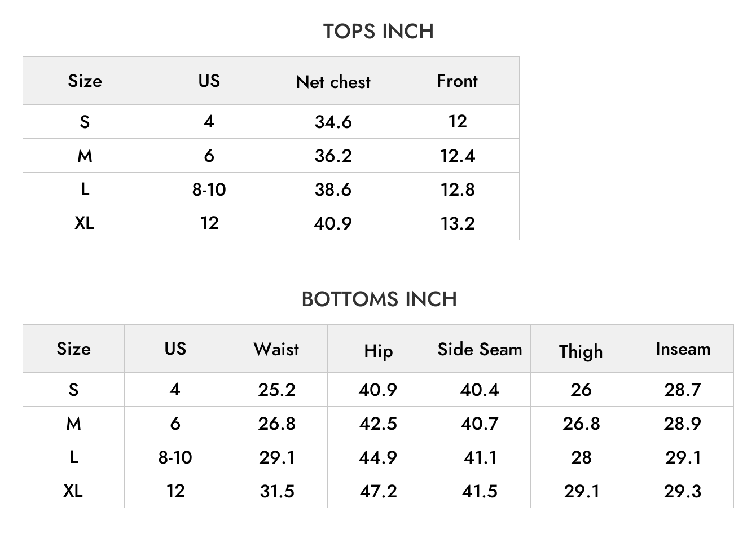
Task: Select hip value 47.2
Action: (378, 491)
